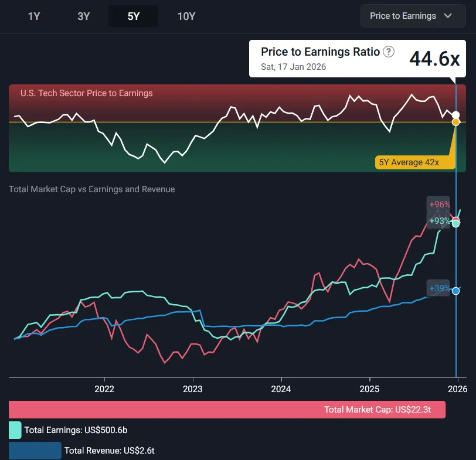
Task: Click the +39% revenue growth badge
Action: [438, 288]
